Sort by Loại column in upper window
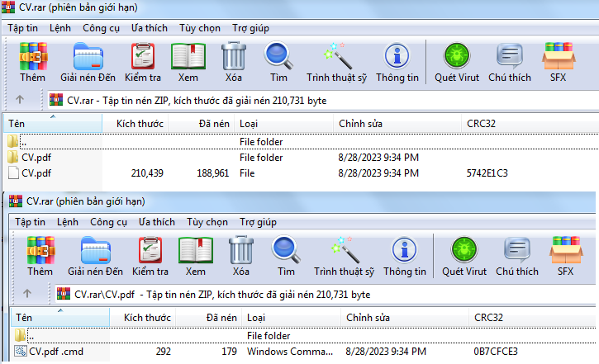Screen dimensions: 599x364 point(284,124)
